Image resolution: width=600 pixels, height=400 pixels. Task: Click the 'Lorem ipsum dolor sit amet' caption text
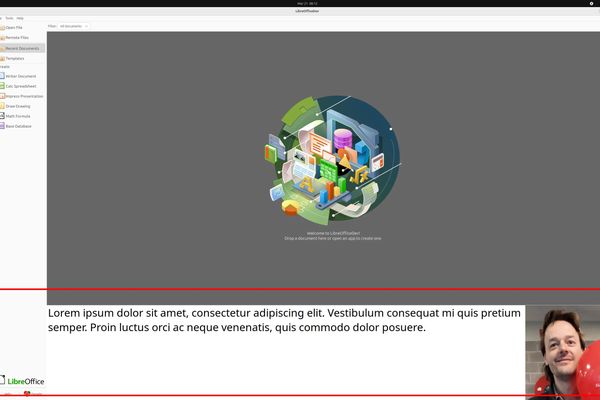(284, 320)
